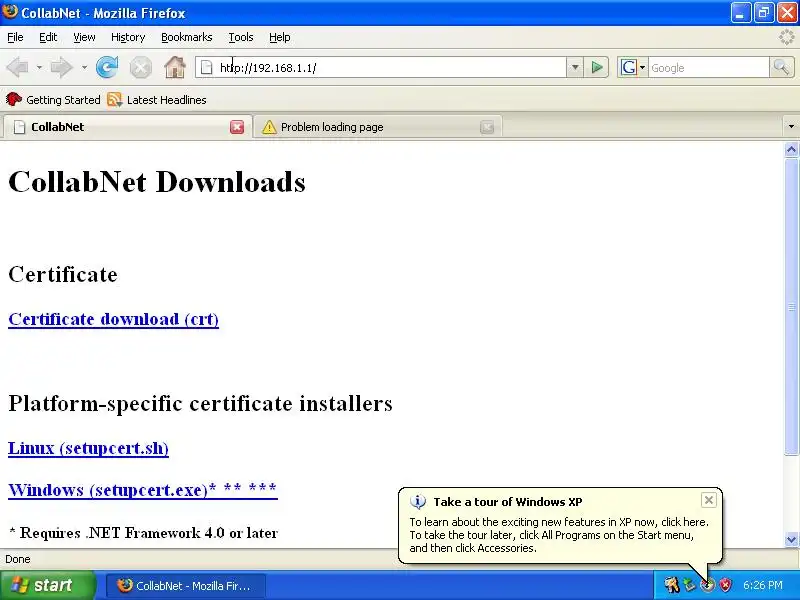Viewport: 800px width, 600px height.
Task: Open the Edit menu
Action: pos(48,37)
